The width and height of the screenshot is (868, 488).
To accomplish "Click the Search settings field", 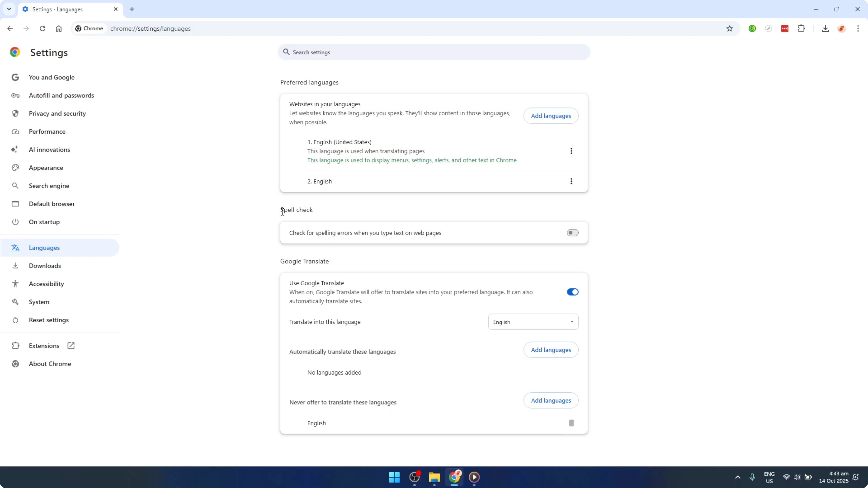I will pos(434,52).
